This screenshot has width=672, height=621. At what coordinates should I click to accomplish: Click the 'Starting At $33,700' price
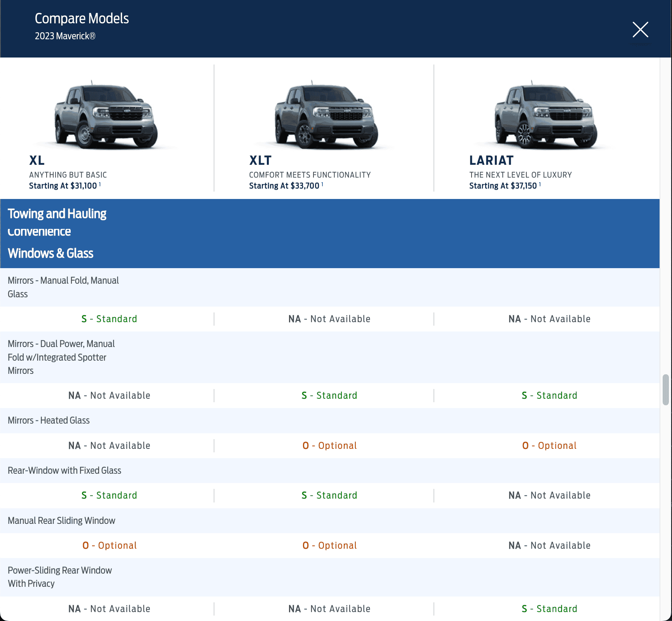coord(284,186)
